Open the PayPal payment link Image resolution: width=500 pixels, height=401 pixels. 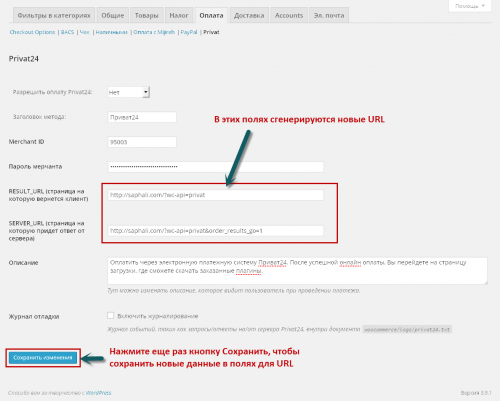click(189, 32)
